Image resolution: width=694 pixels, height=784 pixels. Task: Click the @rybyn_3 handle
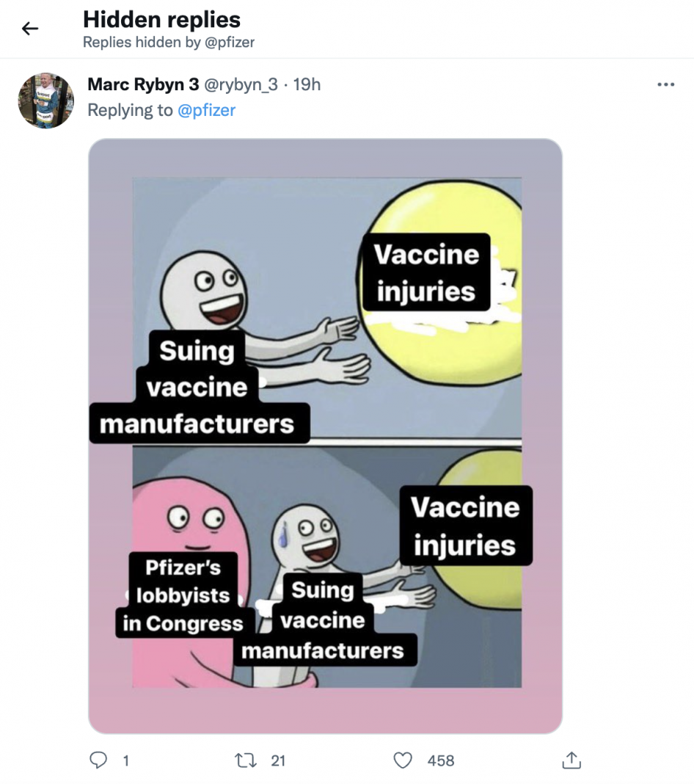click(241, 84)
